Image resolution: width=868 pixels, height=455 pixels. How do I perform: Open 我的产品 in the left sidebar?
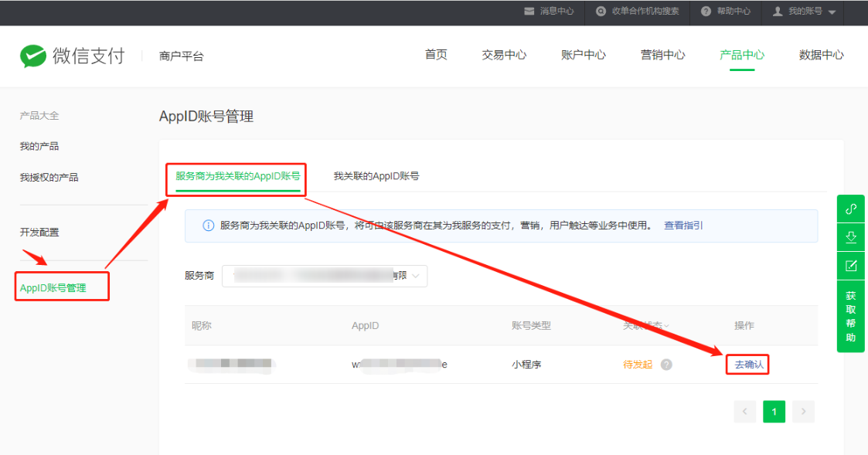39,146
